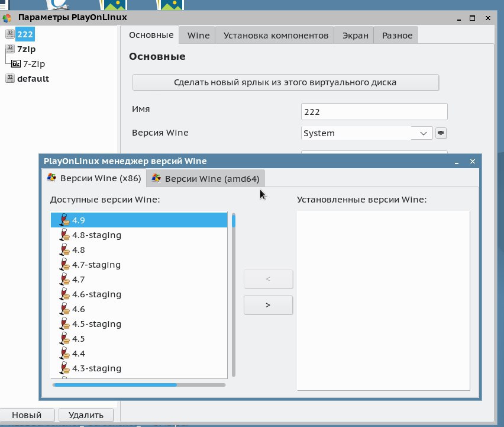The width and height of the screenshot is (504, 427).
Task: Select virtual drive 222 in the tree
Action: point(25,34)
